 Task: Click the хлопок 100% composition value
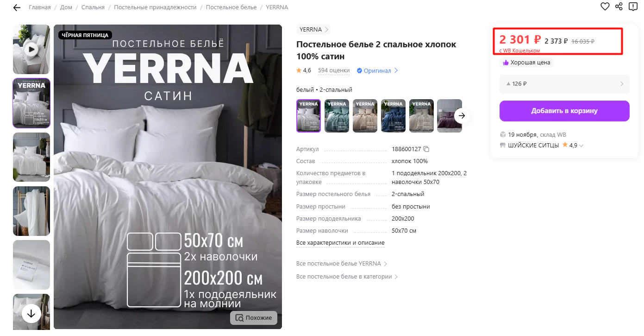point(410,161)
